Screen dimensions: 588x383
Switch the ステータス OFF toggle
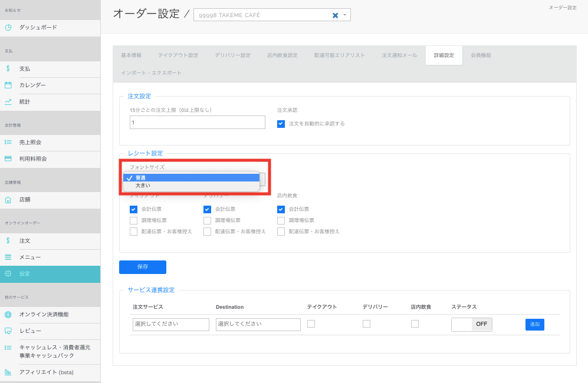point(472,324)
